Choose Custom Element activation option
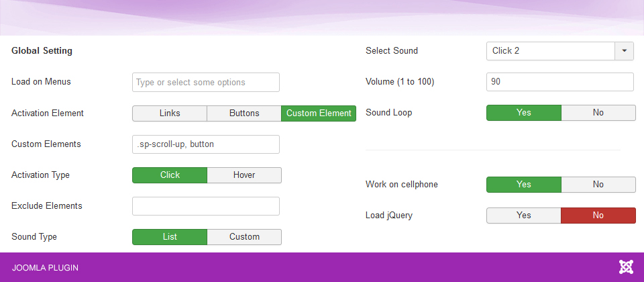Viewport: 644px width, 282px height. (x=319, y=113)
